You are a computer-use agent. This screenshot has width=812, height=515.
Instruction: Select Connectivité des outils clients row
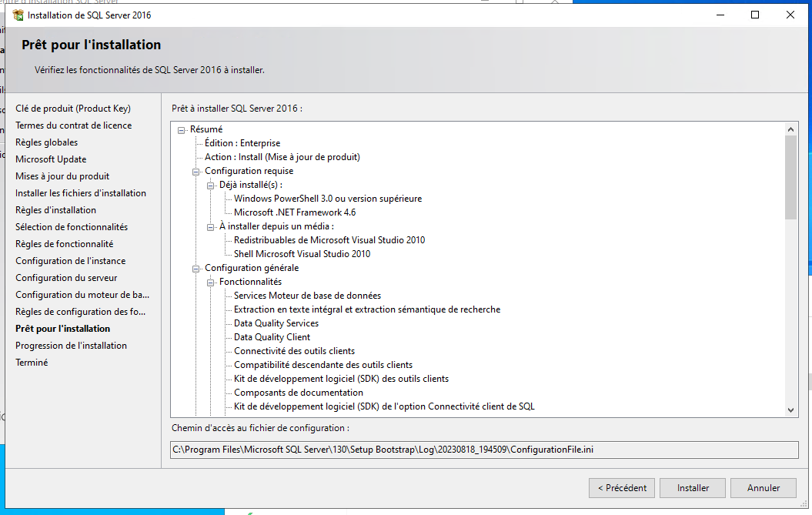pos(294,351)
